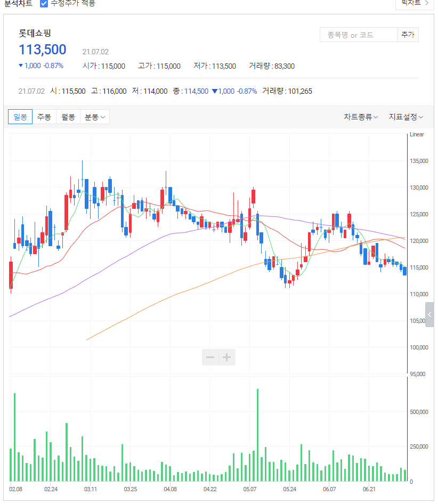Click the 분석차트 heading
The height and width of the screenshot is (504, 438).
tap(18, 3)
